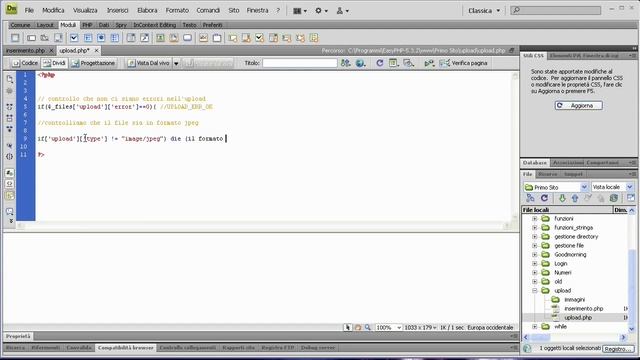Click Balance braces icon in coding toolbar
Screen dimensions: 640x360
pos(9,156)
